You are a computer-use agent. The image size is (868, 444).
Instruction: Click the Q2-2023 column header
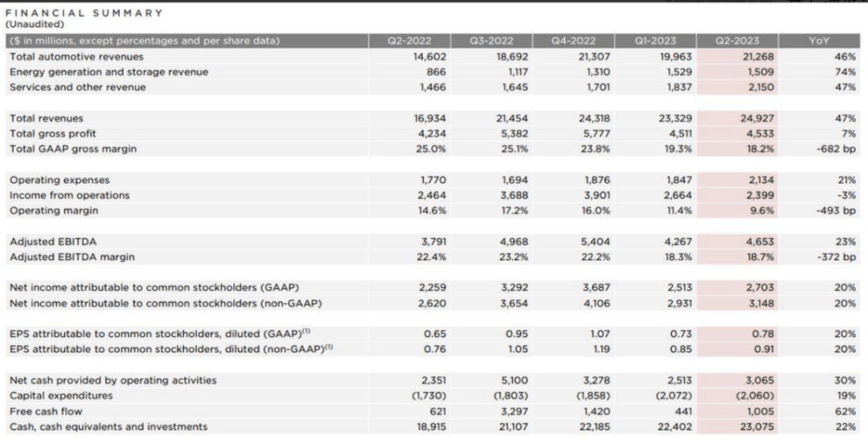tap(738, 41)
